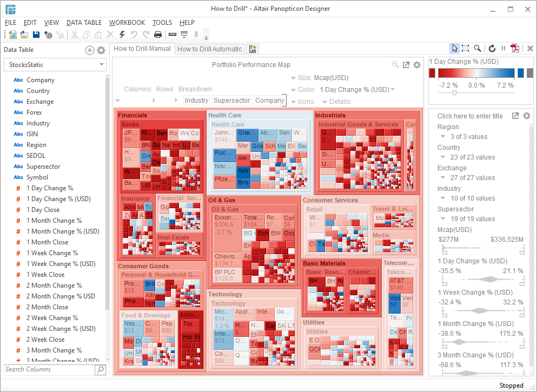Select the rubber-band selection tool

pos(465,48)
